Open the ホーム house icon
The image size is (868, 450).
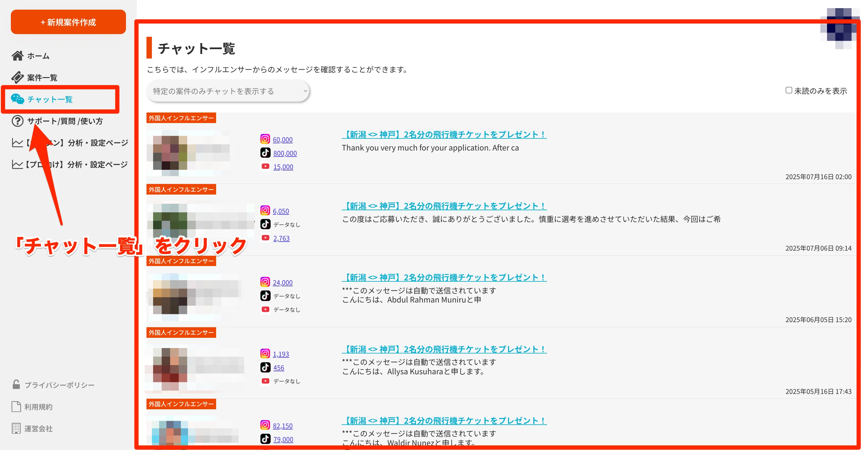pos(17,55)
